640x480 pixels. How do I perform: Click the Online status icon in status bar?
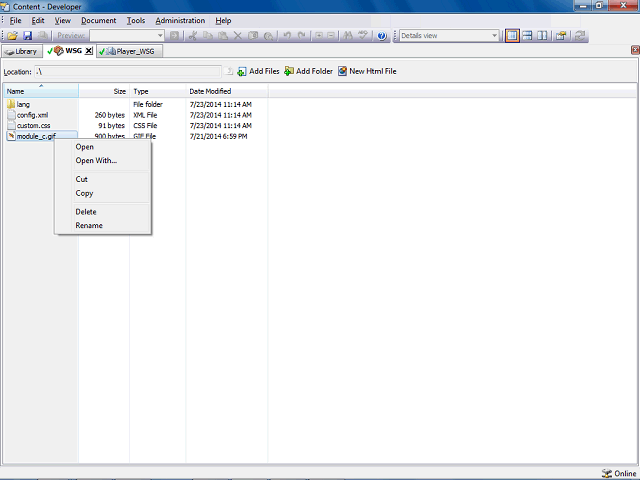click(607, 473)
